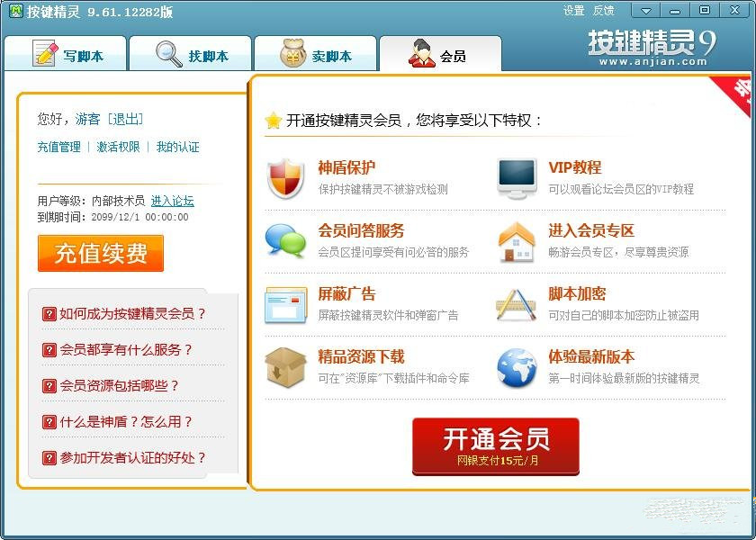Click the 体验最新版本 globe icon
The height and width of the screenshot is (540, 756).
tap(517, 368)
